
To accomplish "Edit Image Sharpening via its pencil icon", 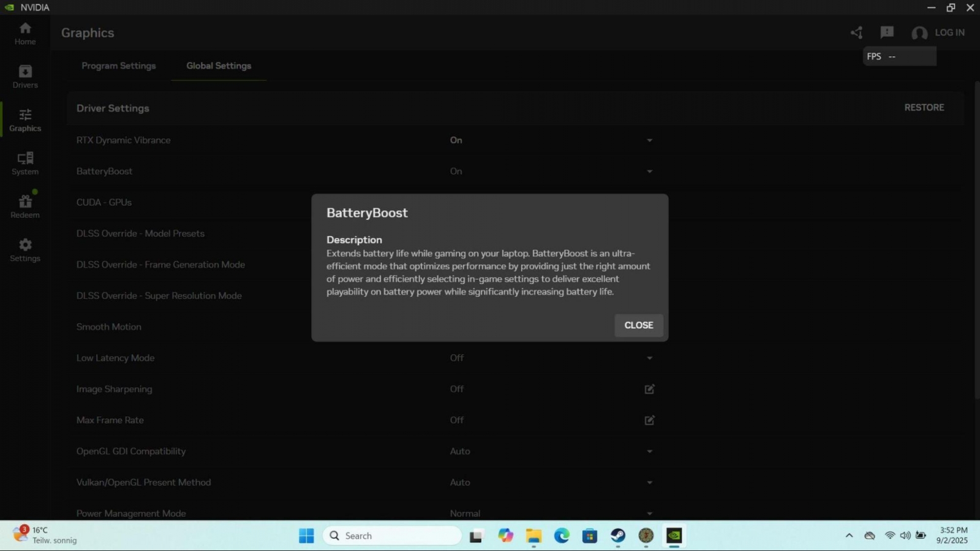I will tap(649, 389).
